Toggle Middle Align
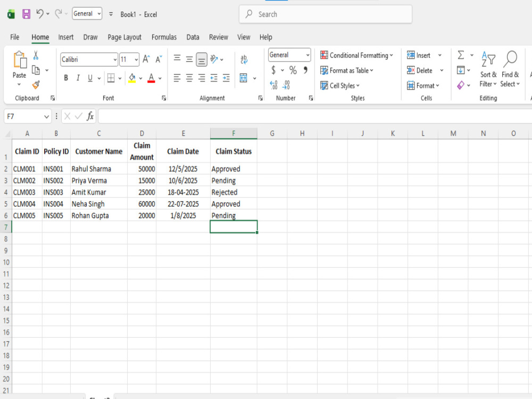 point(189,60)
